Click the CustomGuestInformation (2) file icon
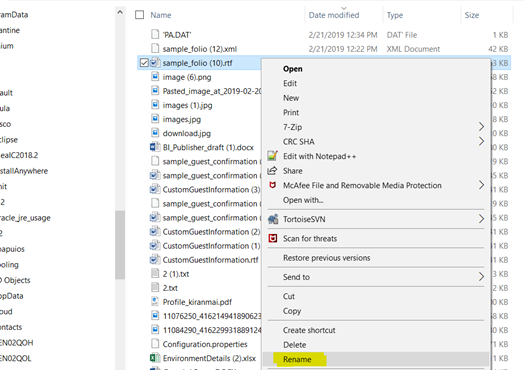This screenshot has width=525, height=370. pos(154,231)
